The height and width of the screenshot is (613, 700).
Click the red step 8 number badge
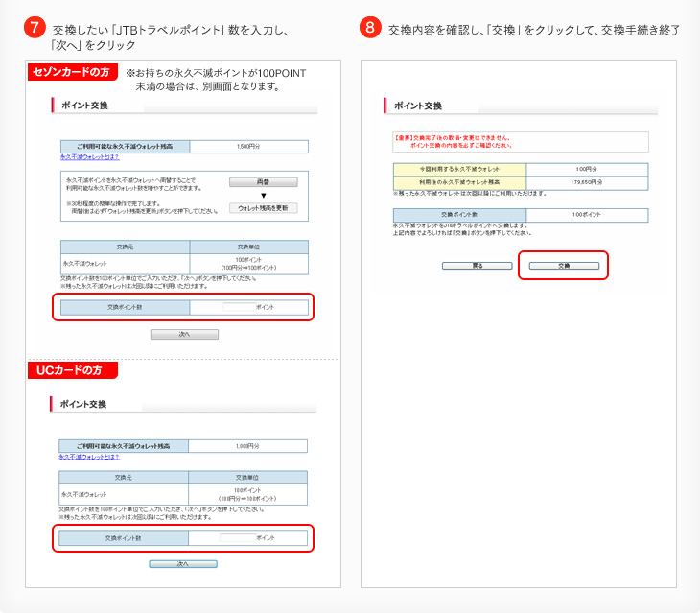(371, 28)
